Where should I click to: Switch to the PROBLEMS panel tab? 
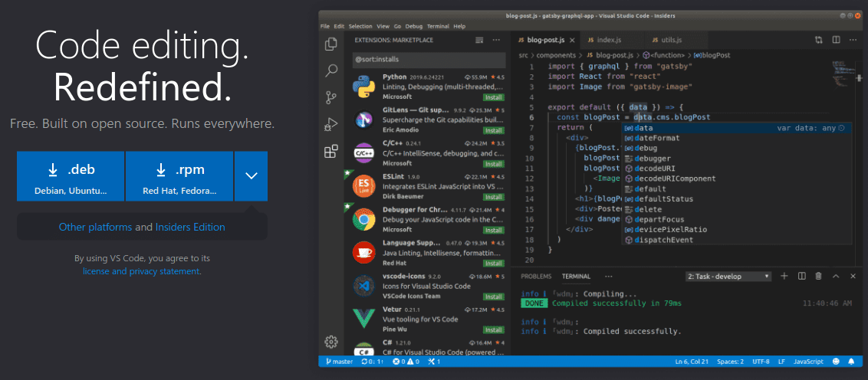536,276
